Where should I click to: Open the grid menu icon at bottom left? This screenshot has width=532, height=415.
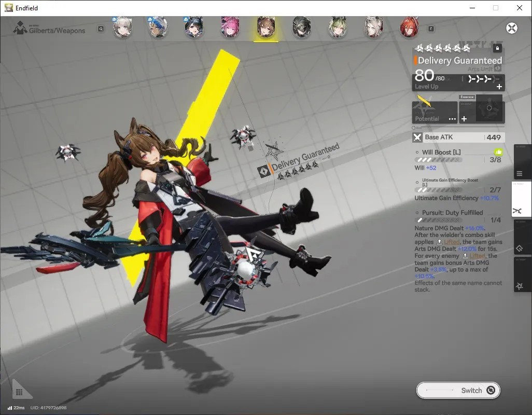[x=19, y=392]
